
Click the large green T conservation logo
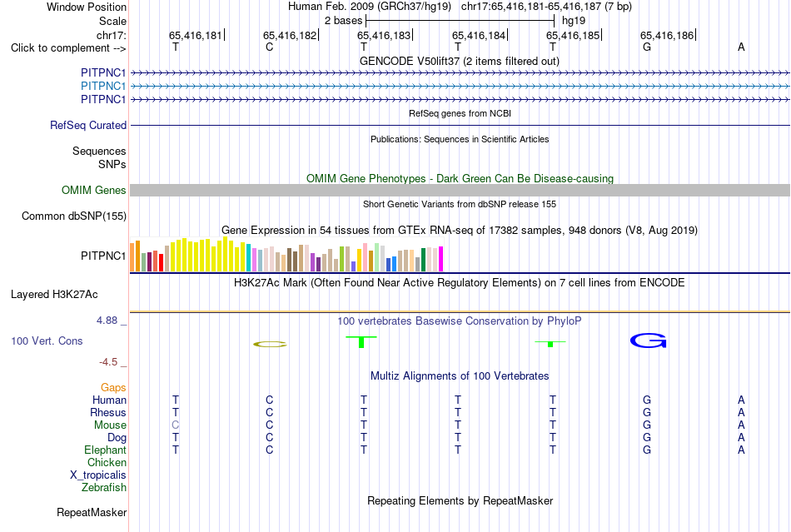(x=361, y=341)
